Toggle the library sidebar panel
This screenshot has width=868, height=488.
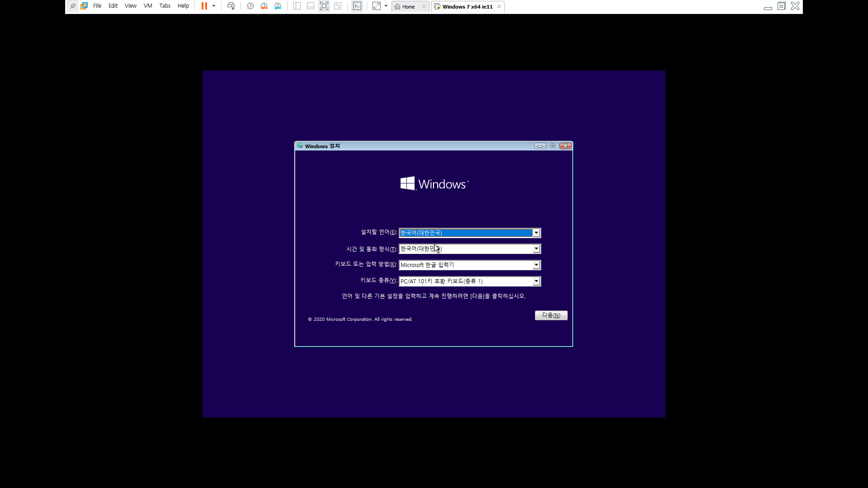pyautogui.click(x=297, y=6)
